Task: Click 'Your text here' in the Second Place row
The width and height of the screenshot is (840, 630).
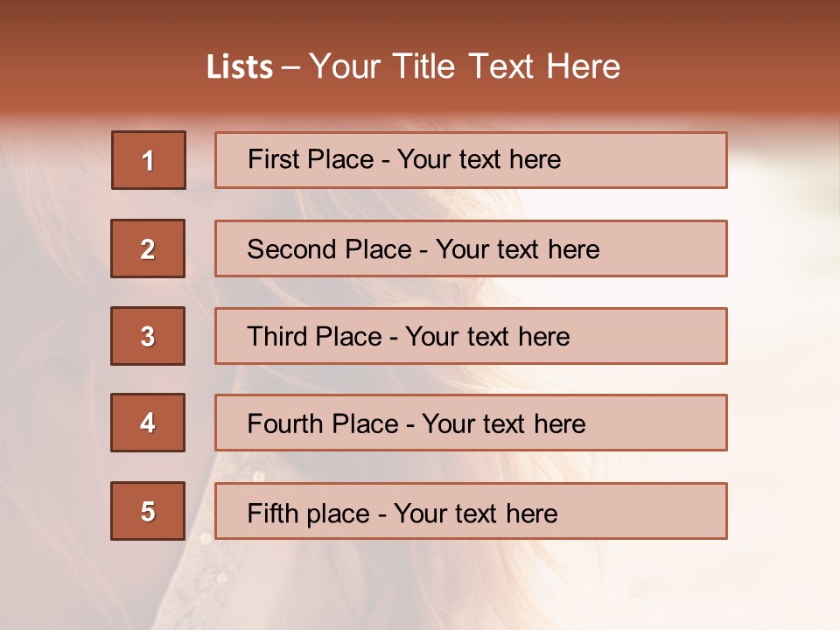Action: [x=517, y=249]
